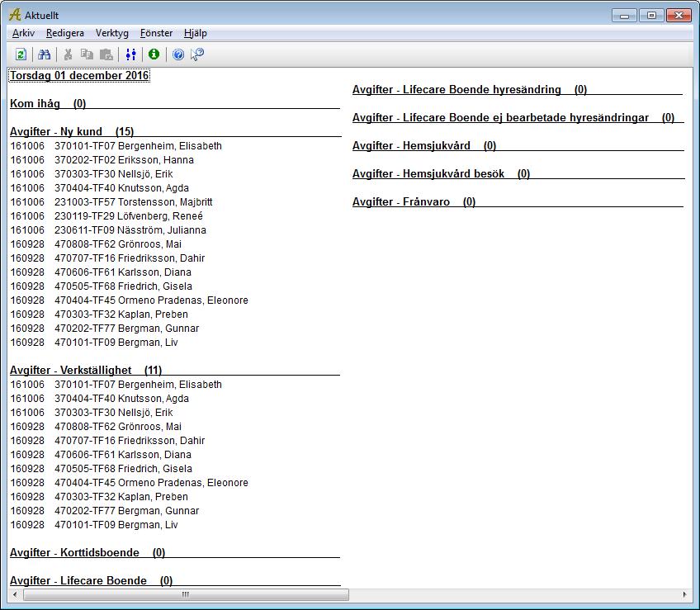700x610 pixels.
Task: Select Friedriksson, Dahir under Ny kund
Action: click(107, 258)
